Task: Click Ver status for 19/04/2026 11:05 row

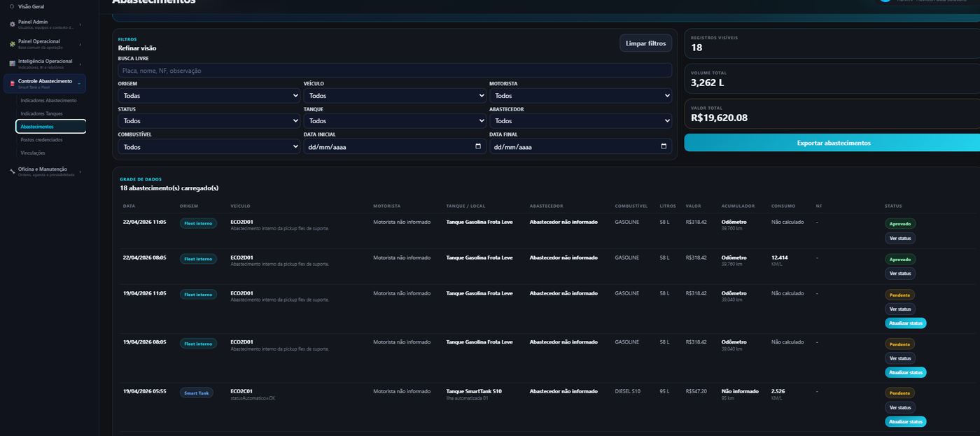Action: pyautogui.click(x=899, y=309)
